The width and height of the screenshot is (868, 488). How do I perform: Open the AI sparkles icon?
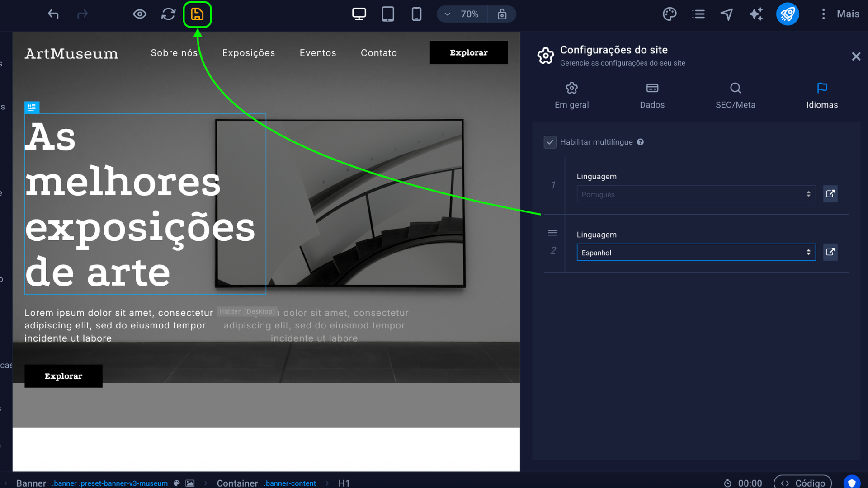tap(756, 14)
